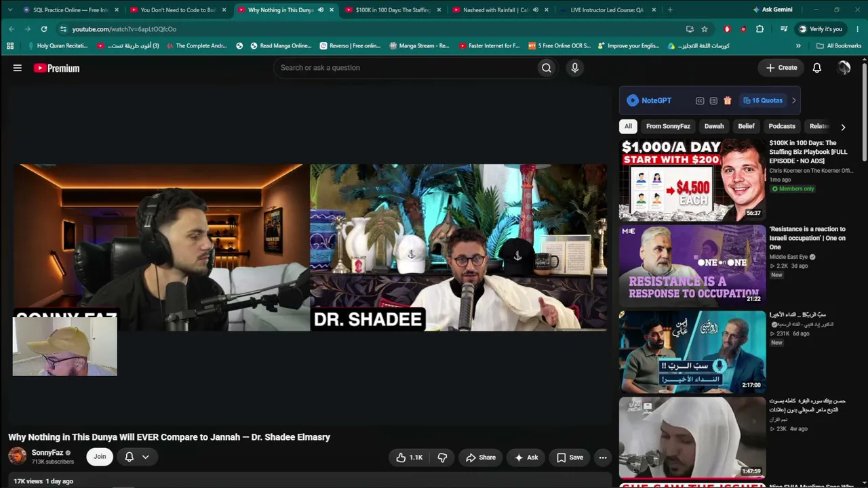Select the Belief filter chip

pos(746,126)
